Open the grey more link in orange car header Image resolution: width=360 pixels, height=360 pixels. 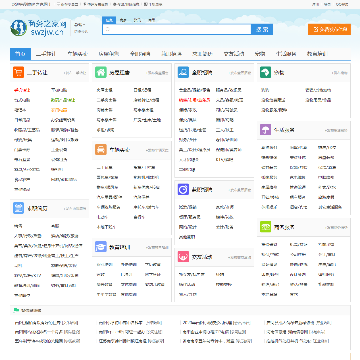tap(157, 150)
